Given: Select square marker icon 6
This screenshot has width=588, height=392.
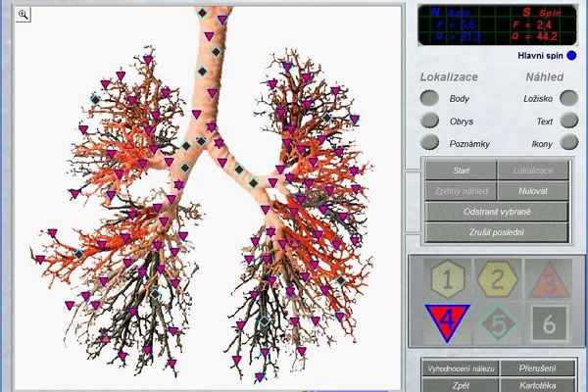Looking at the screenshot, I should [549, 323].
